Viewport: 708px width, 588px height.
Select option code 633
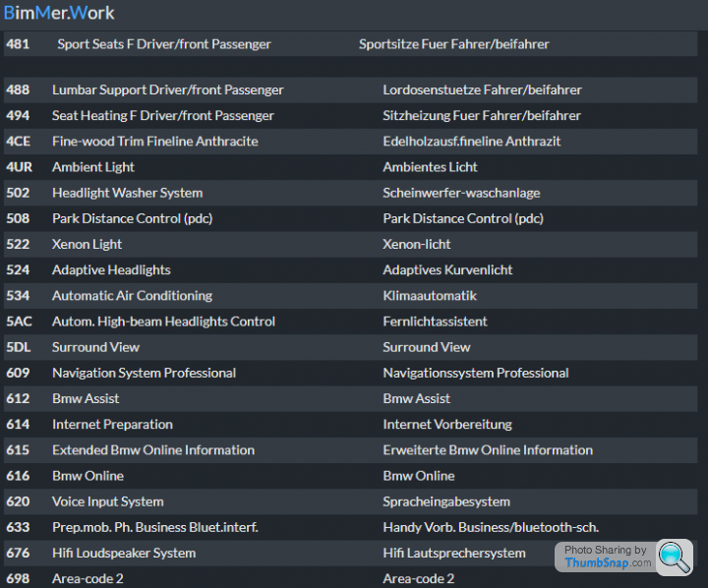tap(18, 527)
